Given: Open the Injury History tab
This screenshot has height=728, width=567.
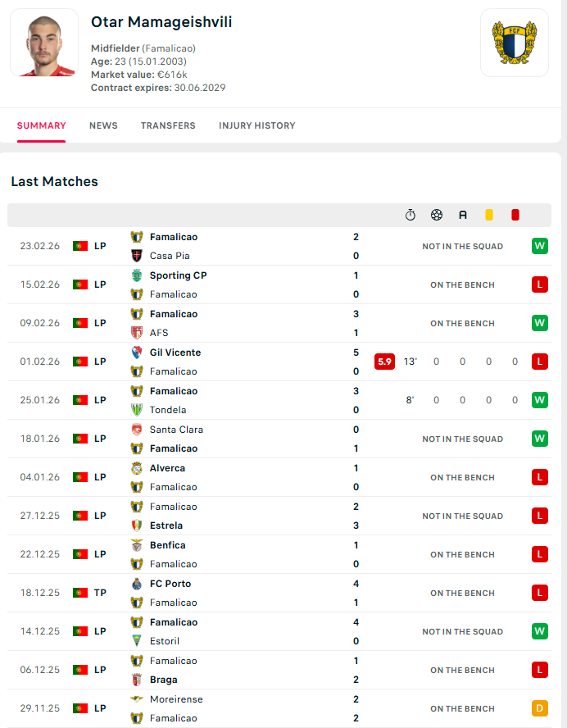Looking at the screenshot, I should 257,125.
